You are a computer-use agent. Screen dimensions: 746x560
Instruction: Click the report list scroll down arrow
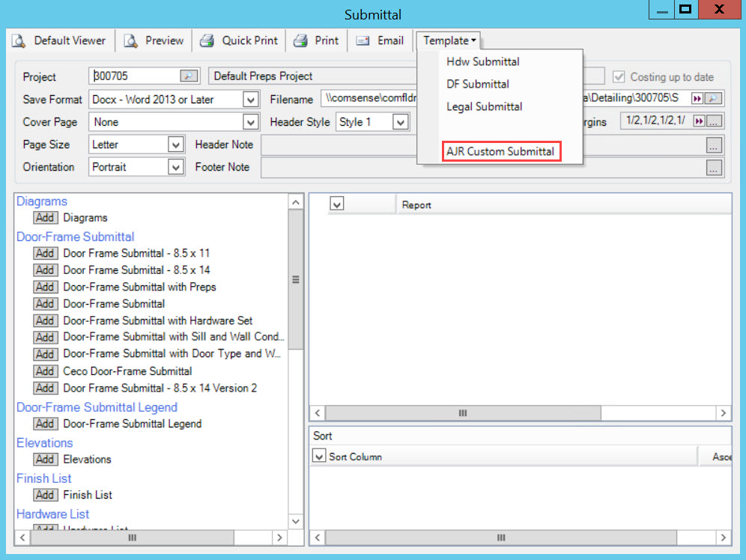[295, 522]
